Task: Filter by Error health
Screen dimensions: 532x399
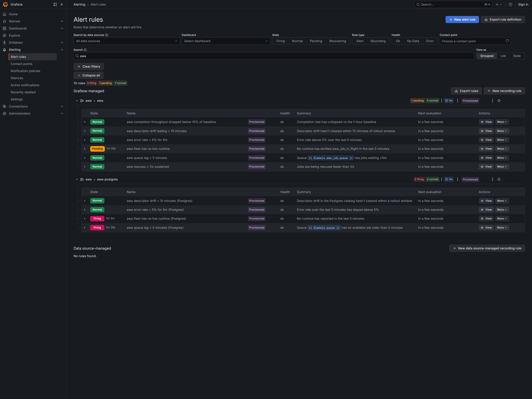Action: coord(430,41)
